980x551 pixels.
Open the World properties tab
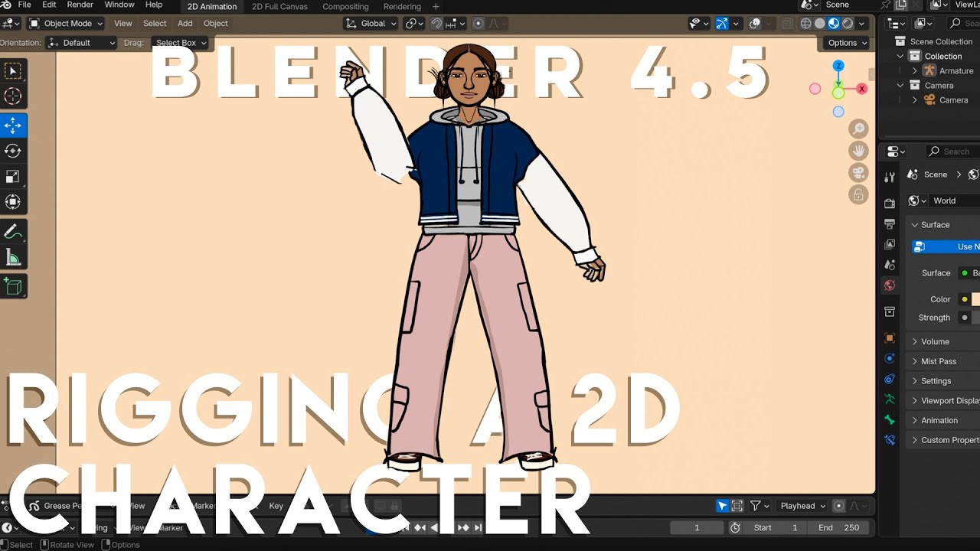890,285
